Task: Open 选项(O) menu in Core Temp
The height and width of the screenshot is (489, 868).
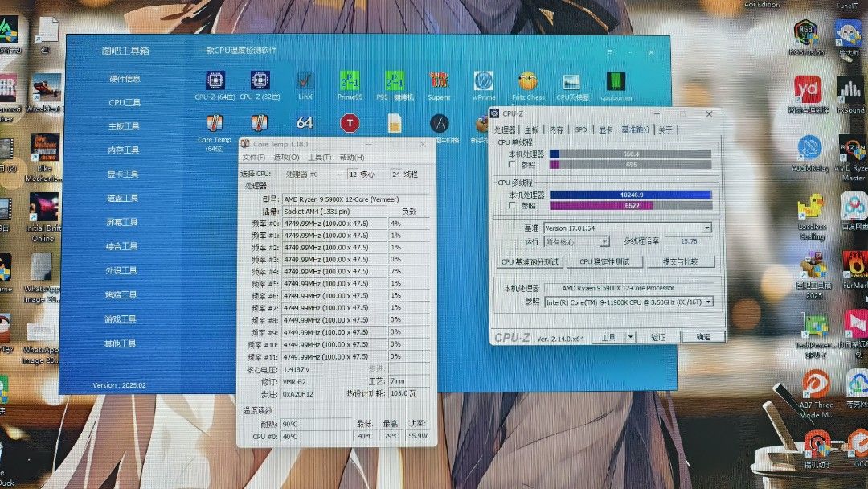Action: click(286, 158)
